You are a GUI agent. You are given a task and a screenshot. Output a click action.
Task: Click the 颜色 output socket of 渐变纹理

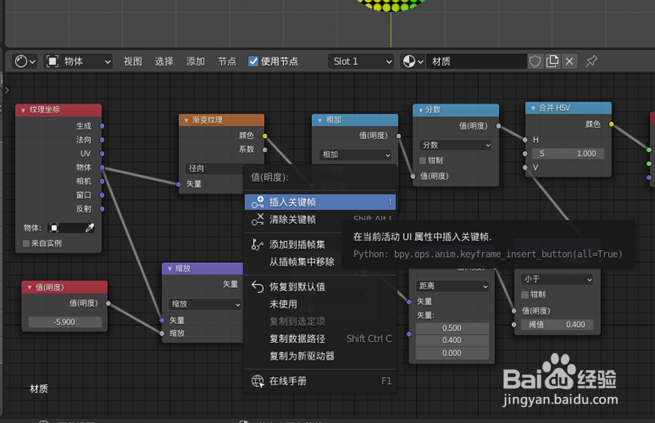tap(265, 136)
